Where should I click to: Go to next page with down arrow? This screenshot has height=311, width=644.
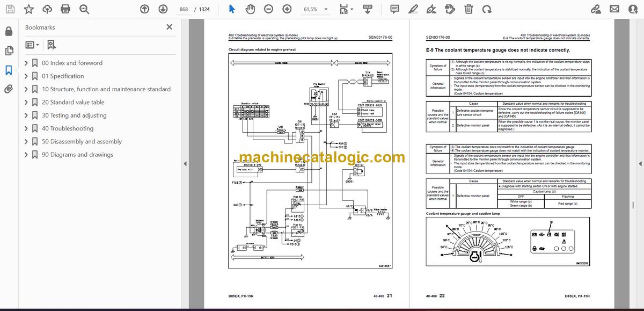coord(163,9)
